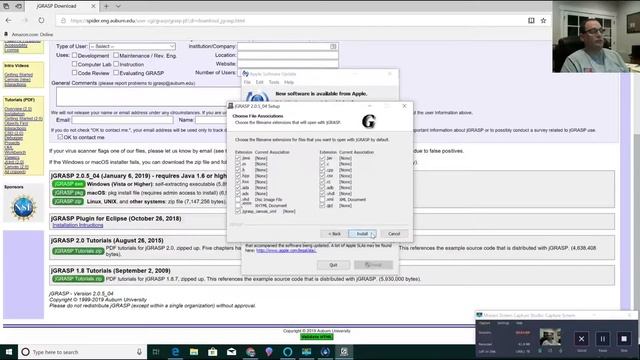Image resolution: width=640 pixels, height=360 pixels.
Task: Click the NSF sponsor logo
Action: click(x=23, y=207)
